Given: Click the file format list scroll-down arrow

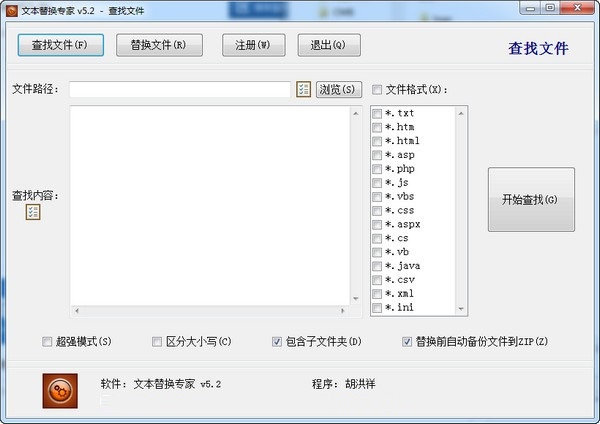Looking at the screenshot, I should [462, 309].
